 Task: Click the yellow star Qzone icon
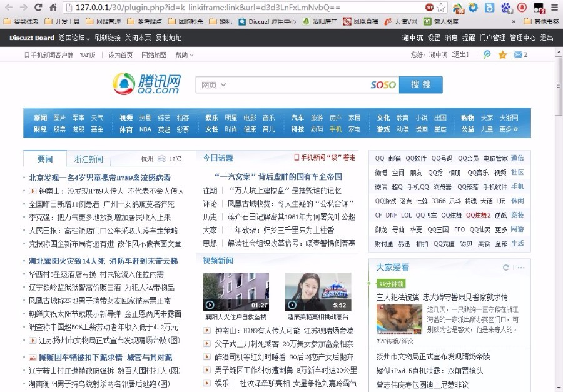coord(503,54)
